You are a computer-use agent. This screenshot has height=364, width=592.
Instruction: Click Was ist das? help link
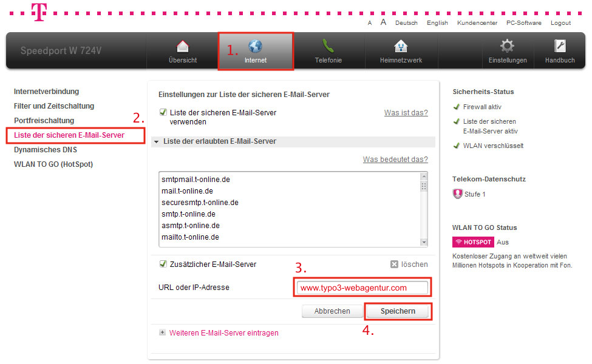[x=406, y=112]
